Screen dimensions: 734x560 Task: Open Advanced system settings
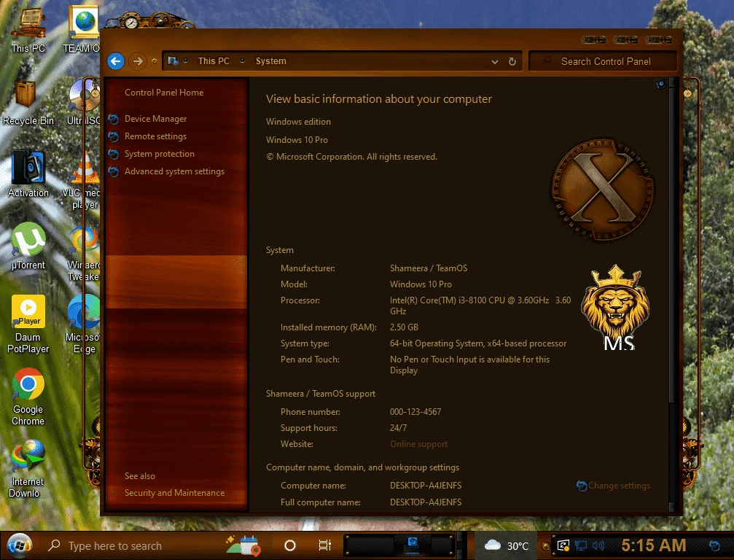174,171
